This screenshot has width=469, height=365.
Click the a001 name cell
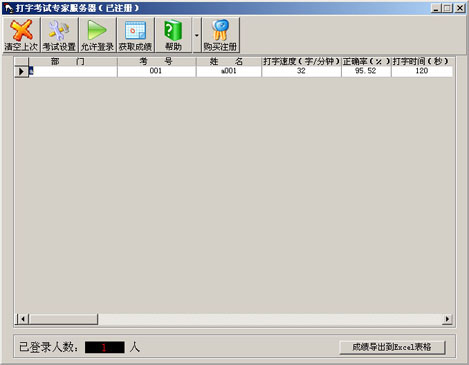229,71
